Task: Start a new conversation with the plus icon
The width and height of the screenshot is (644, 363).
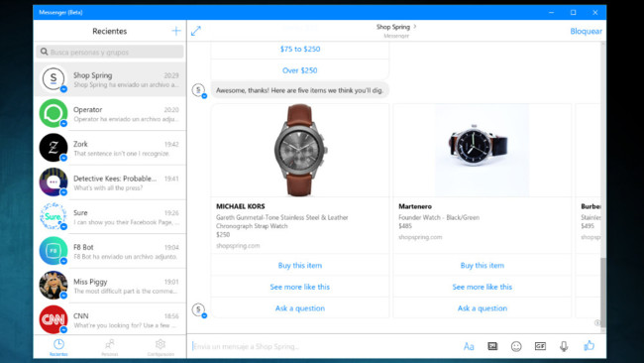Action: pos(176,31)
